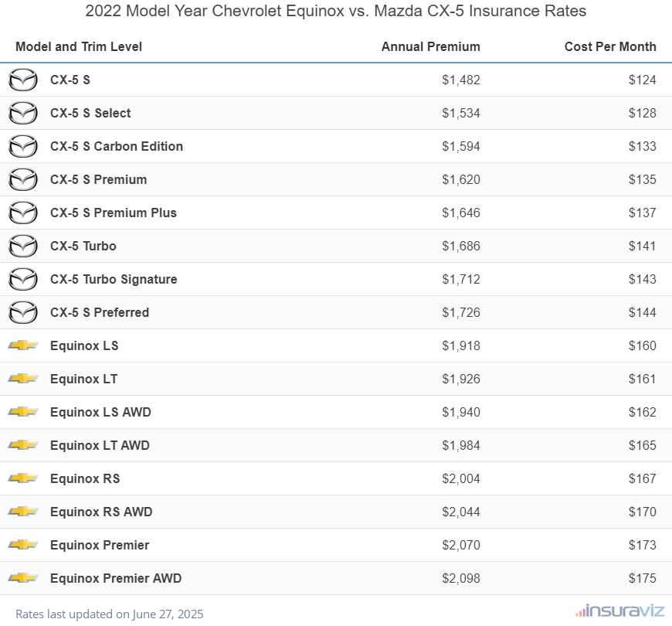Click the $1,534 annual premium

pyautogui.click(x=461, y=113)
